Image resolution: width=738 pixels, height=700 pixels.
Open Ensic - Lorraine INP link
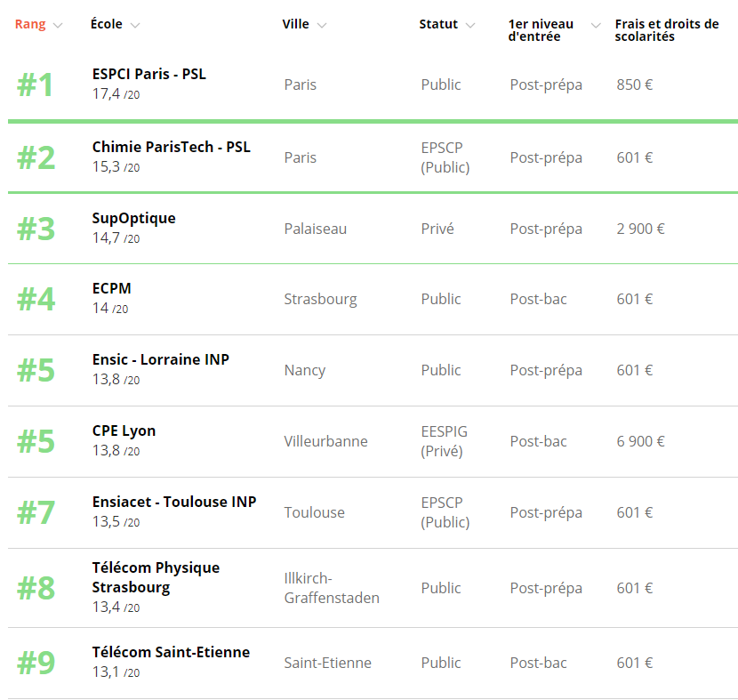(x=160, y=359)
